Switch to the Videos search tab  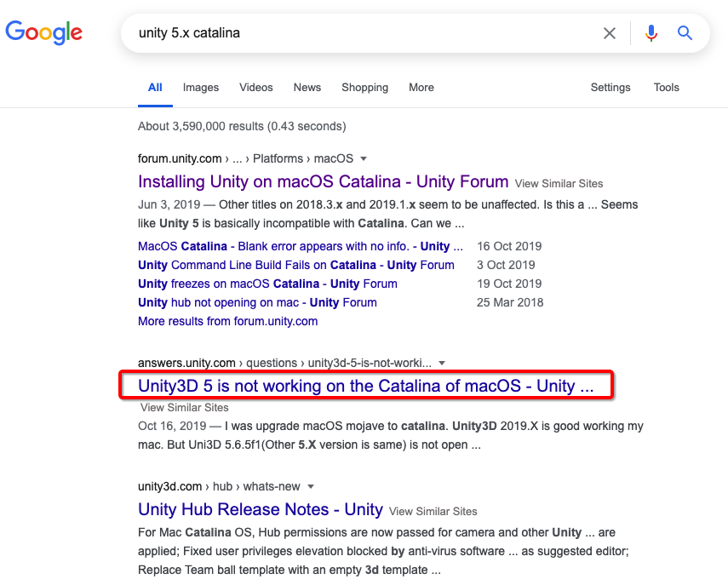255,88
